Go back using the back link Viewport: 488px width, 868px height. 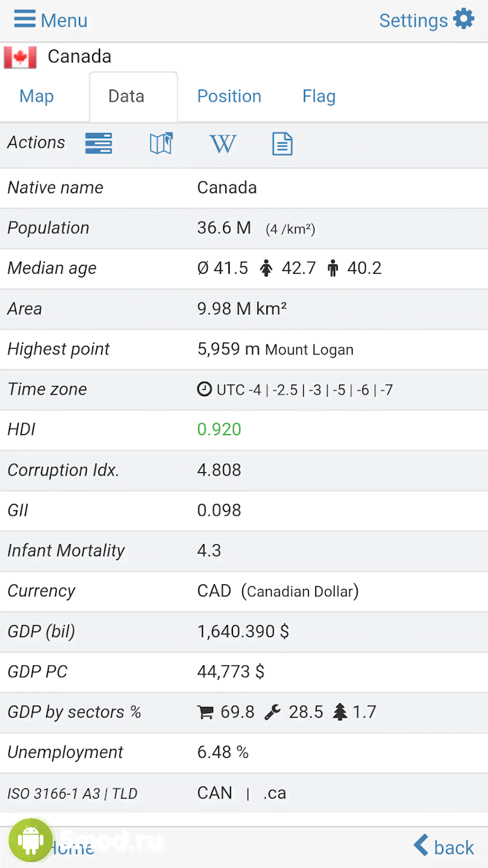click(x=444, y=847)
